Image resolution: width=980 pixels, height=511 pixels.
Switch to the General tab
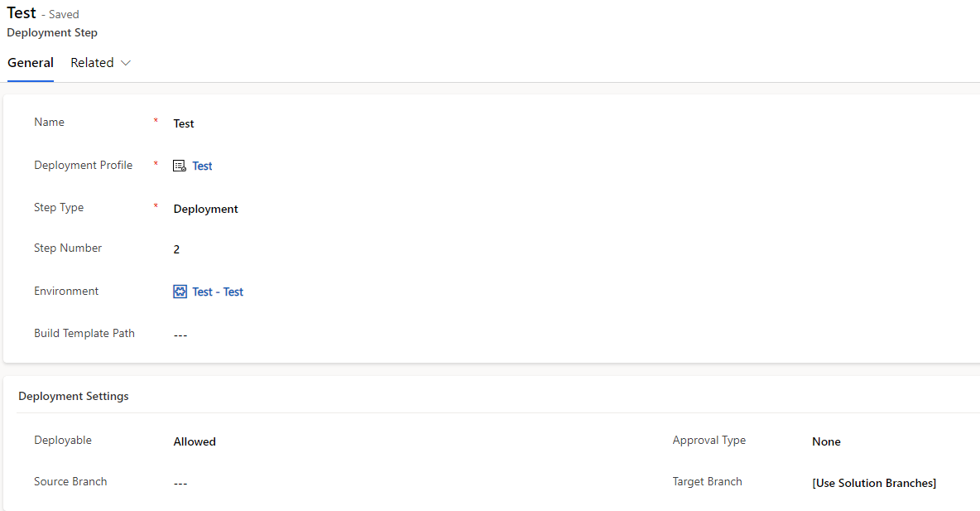(x=31, y=62)
